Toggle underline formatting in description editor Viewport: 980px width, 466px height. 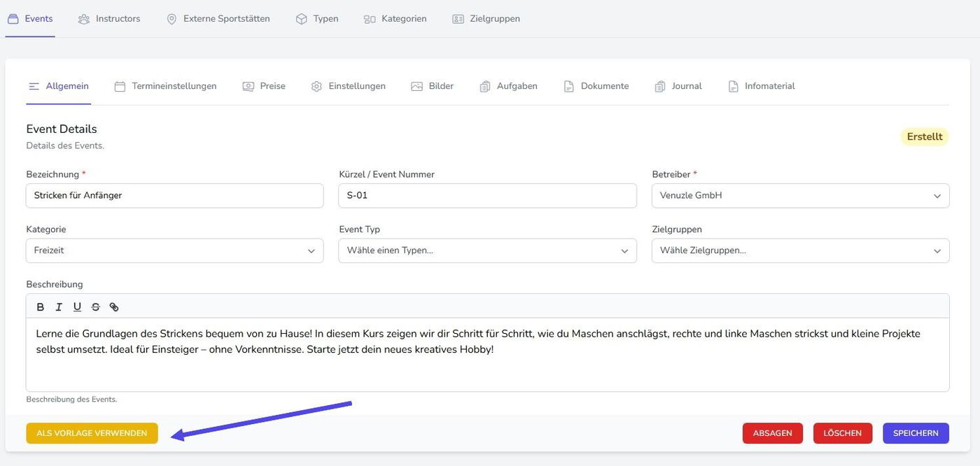pos(77,307)
